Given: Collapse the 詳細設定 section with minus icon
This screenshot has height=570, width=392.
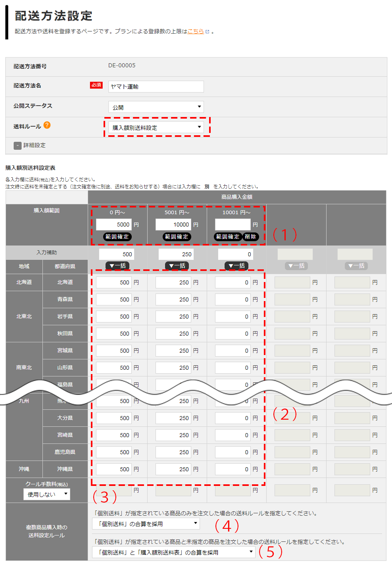Looking at the screenshot, I should click(17, 146).
